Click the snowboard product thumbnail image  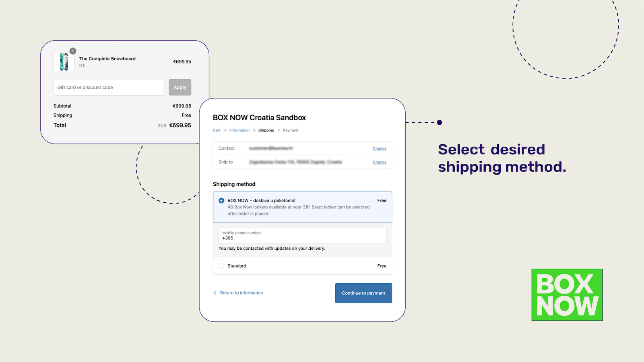pos(64,61)
